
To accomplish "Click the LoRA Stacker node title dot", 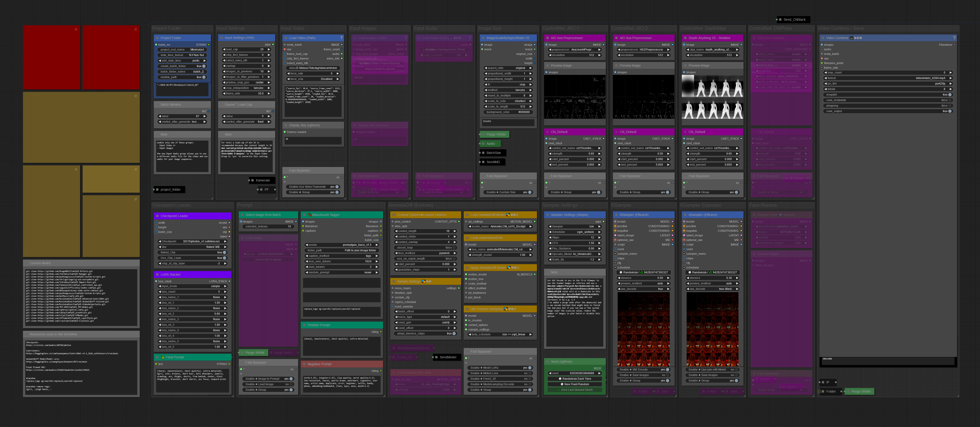I will coord(157,274).
